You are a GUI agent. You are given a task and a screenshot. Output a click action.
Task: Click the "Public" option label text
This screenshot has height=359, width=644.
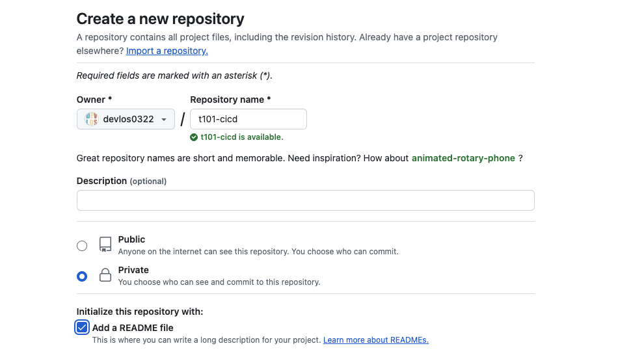click(131, 239)
